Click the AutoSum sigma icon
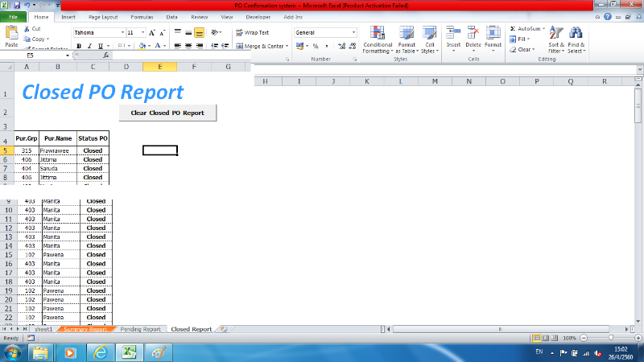644x362 pixels. [x=514, y=28]
